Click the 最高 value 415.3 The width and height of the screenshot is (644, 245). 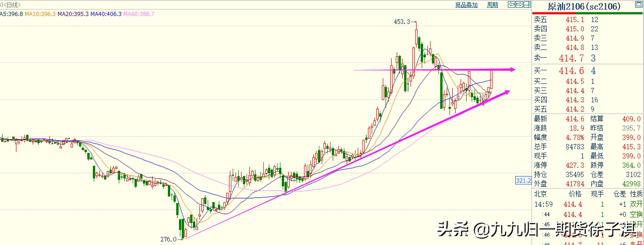click(631, 147)
